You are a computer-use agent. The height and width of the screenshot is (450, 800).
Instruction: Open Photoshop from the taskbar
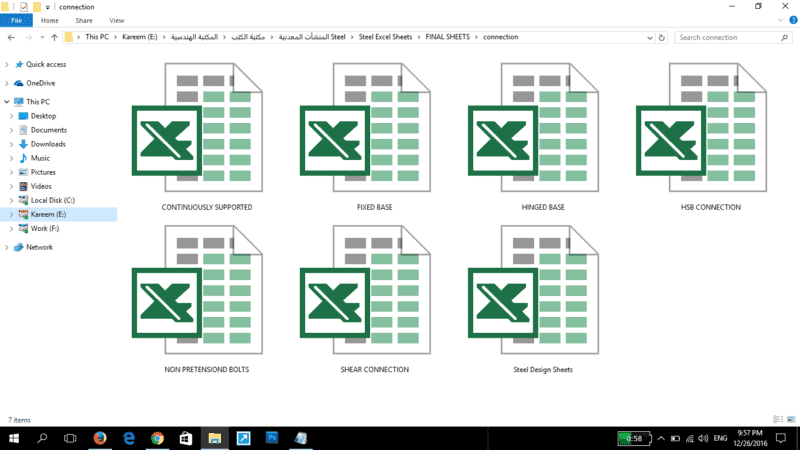[x=272, y=438]
